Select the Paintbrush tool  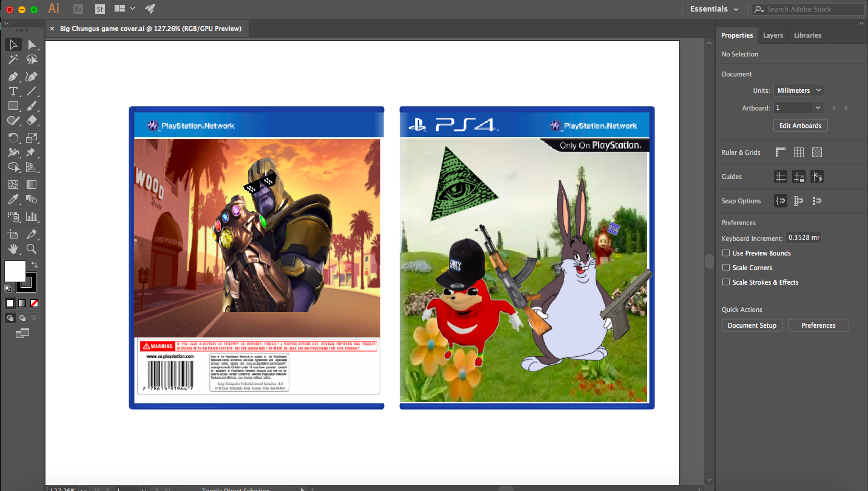pos(32,106)
